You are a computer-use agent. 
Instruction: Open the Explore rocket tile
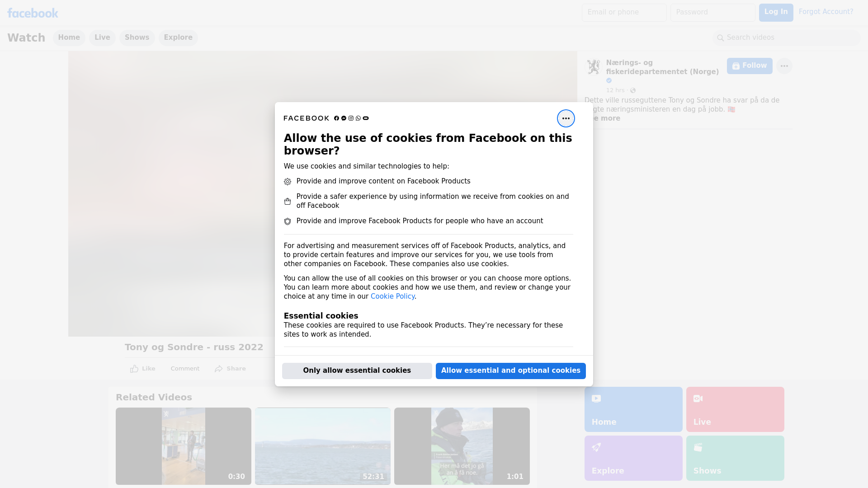tap(633, 458)
